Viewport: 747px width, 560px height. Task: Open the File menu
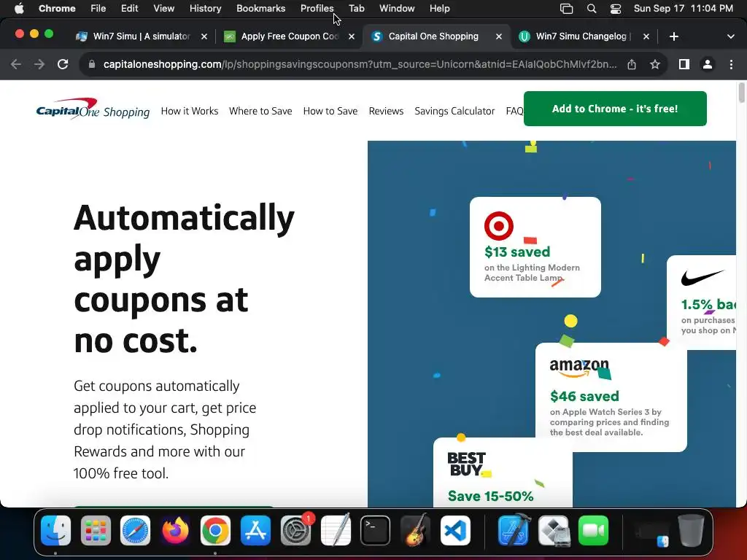(x=98, y=9)
